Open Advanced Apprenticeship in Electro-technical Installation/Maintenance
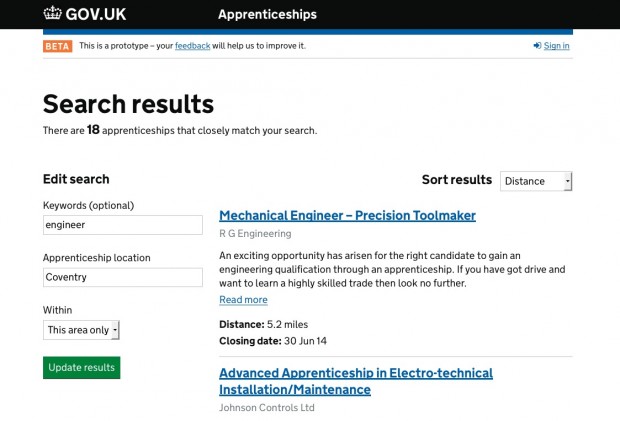The height and width of the screenshot is (421, 620). coord(356,381)
